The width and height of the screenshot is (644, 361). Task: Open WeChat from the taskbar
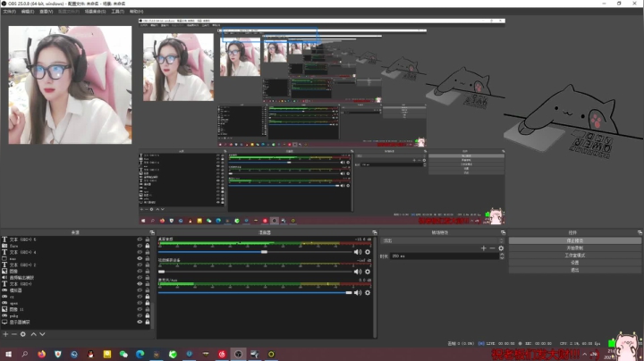(123, 354)
